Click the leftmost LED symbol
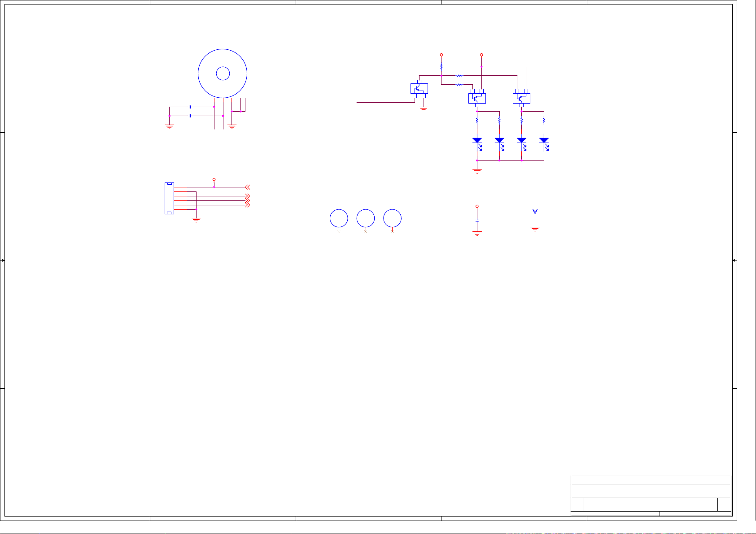Screen dimensions: 756x534 tap(477, 141)
